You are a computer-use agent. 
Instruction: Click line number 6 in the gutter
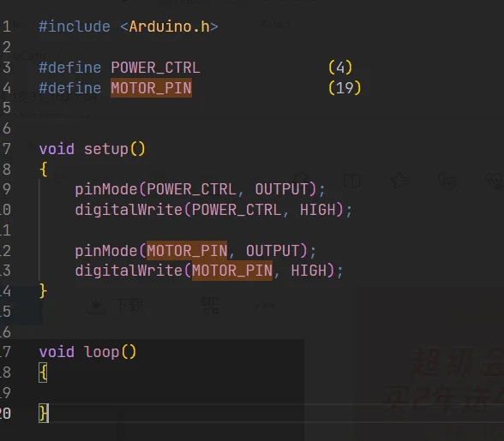[x=7, y=128]
